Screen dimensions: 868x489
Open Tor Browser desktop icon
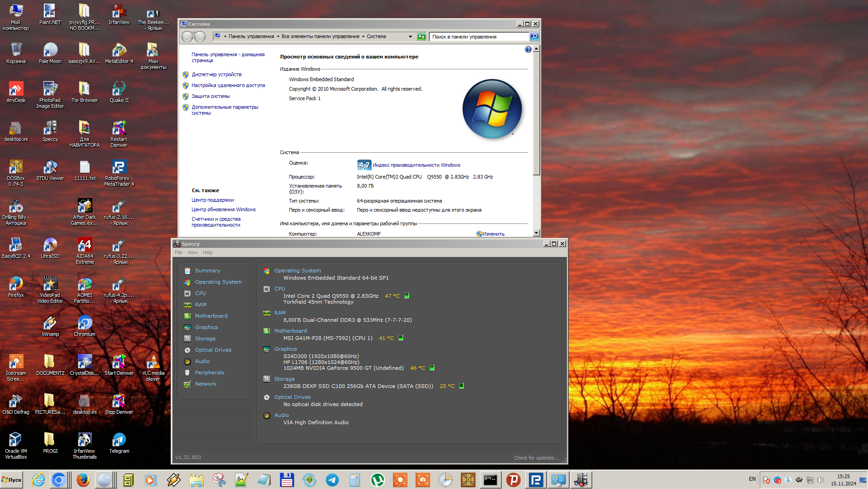[x=85, y=92]
